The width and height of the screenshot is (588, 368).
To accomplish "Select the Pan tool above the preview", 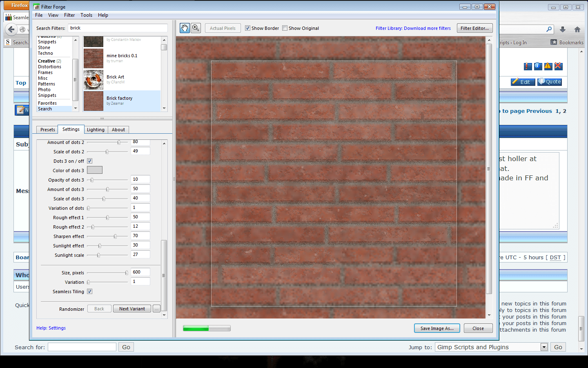I will (185, 28).
